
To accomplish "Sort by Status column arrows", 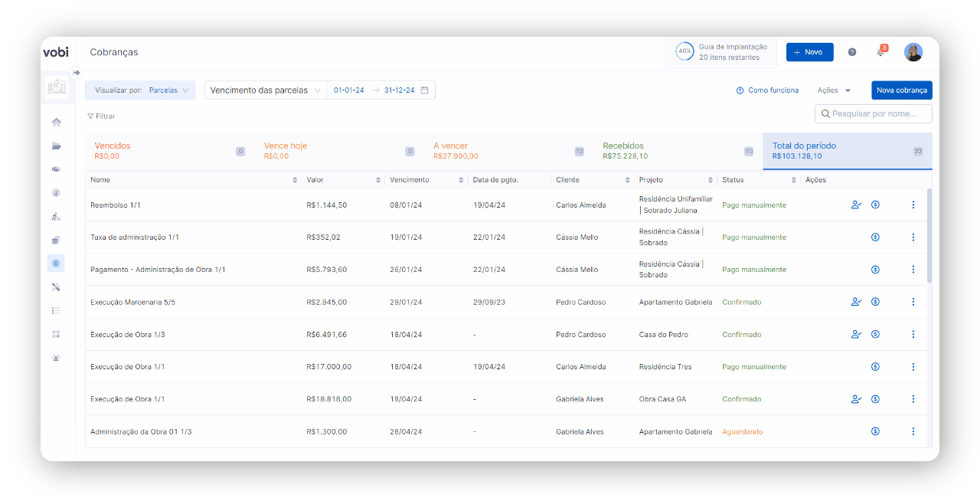I will pos(793,180).
